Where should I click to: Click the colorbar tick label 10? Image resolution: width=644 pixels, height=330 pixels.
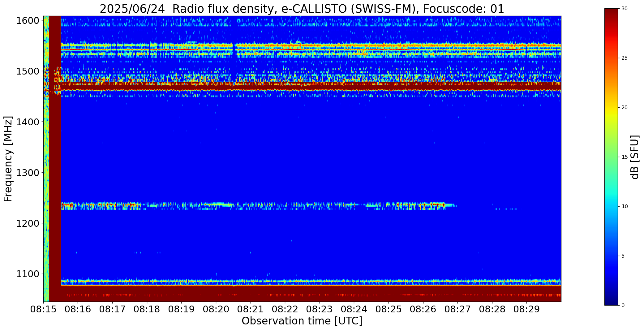click(625, 207)
